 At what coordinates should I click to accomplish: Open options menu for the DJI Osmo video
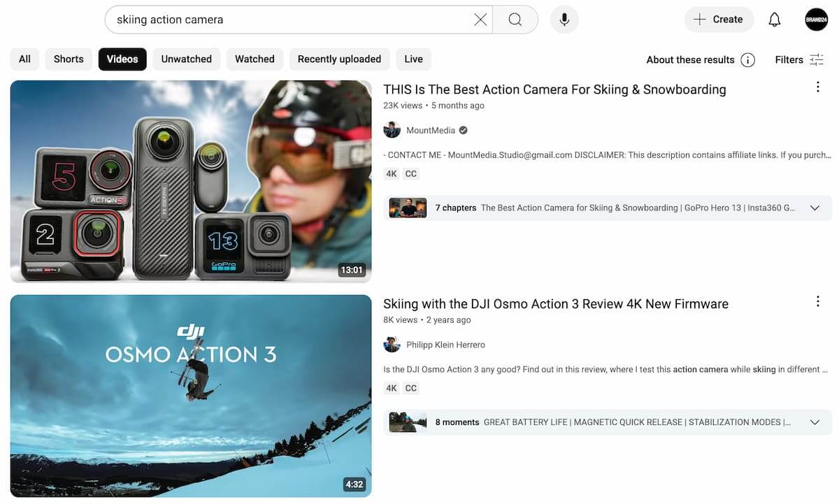coord(818,301)
